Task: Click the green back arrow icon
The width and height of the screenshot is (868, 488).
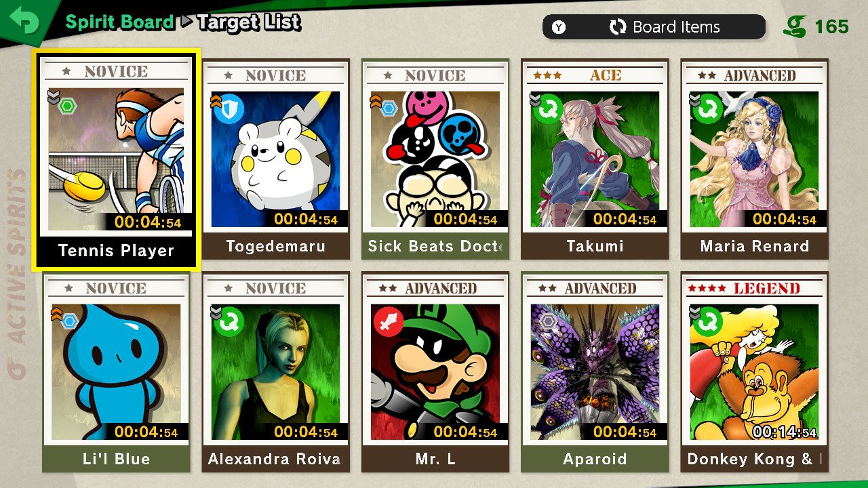Action: pos(24,21)
